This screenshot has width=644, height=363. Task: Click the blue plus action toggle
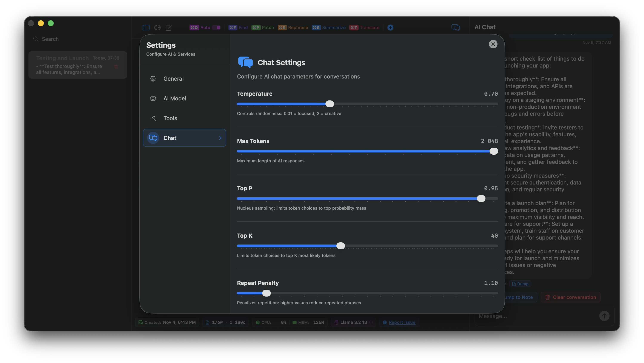390,28
